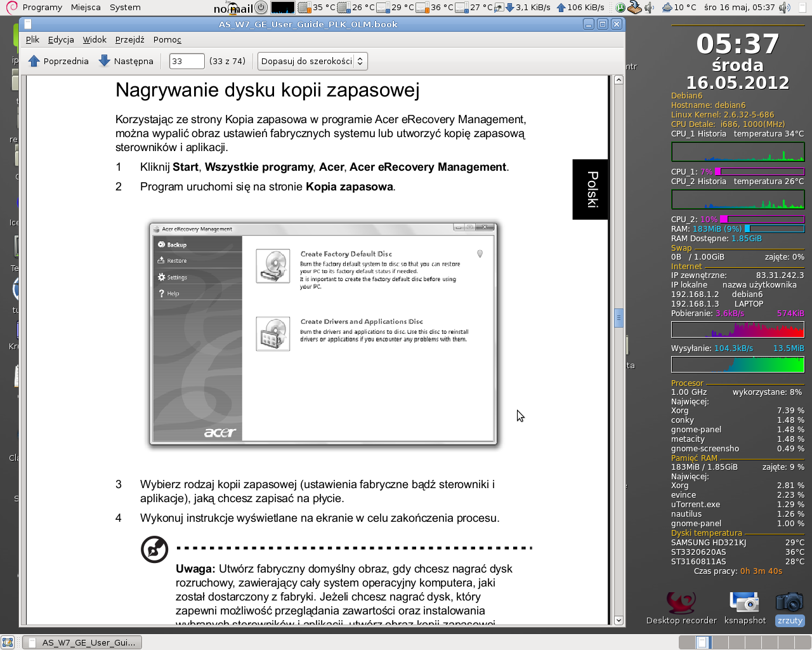
Task: Click 'uTorrent.exe' in RAM process list
Action: pyautogui.click(x=695, y=505)
